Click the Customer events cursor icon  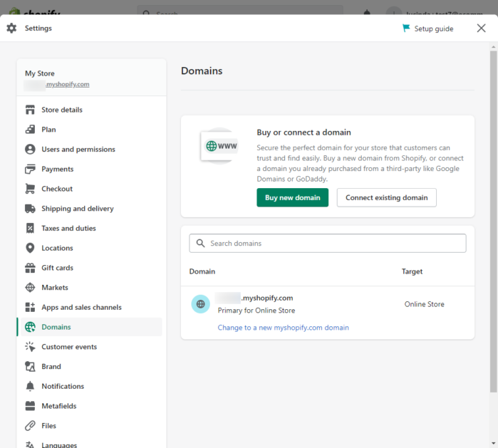pyautogui.click(x=30, y=346)
